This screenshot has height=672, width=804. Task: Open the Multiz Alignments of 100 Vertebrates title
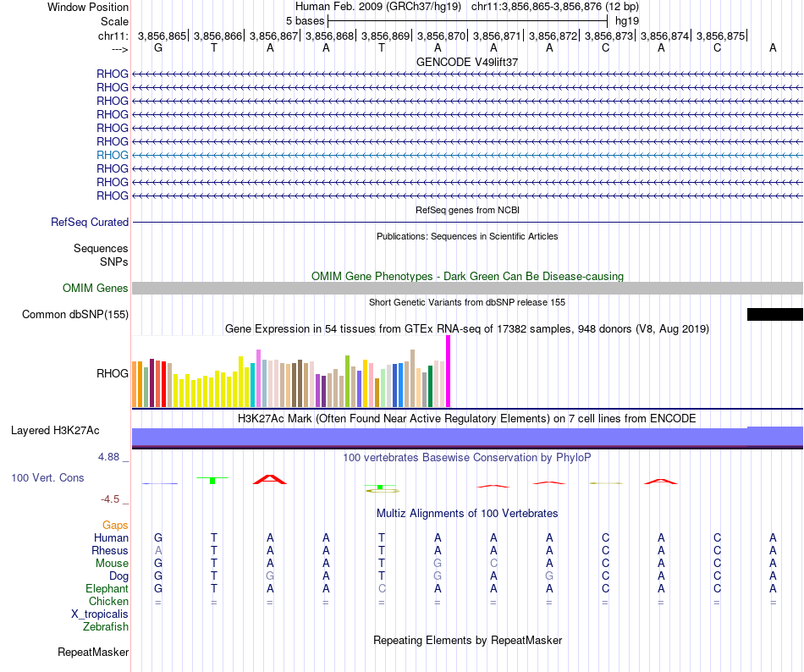point(467,514)
